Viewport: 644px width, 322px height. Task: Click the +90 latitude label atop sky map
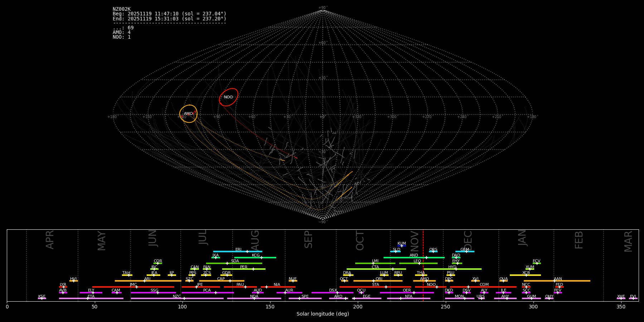click(323, 8)
